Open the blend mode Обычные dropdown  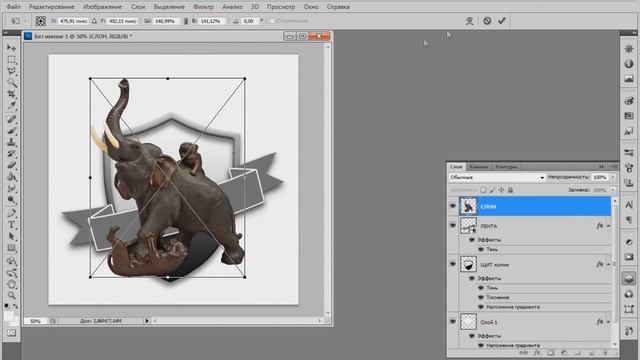497,177
